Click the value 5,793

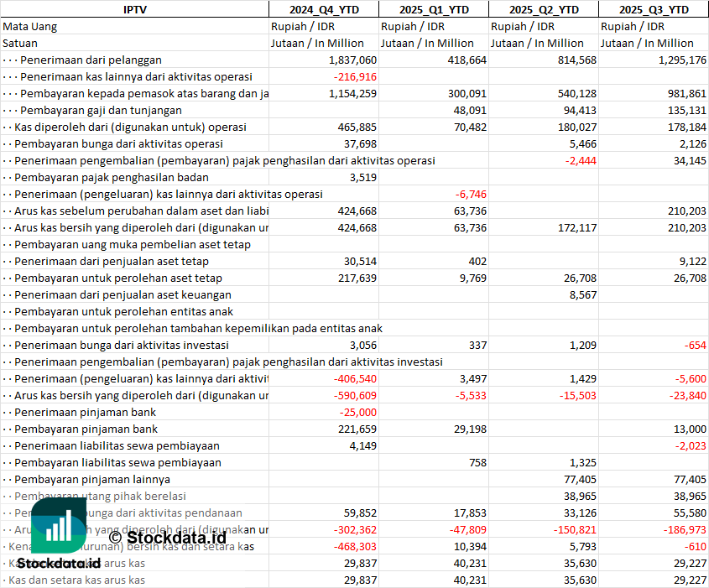click(x=583, y=546)
